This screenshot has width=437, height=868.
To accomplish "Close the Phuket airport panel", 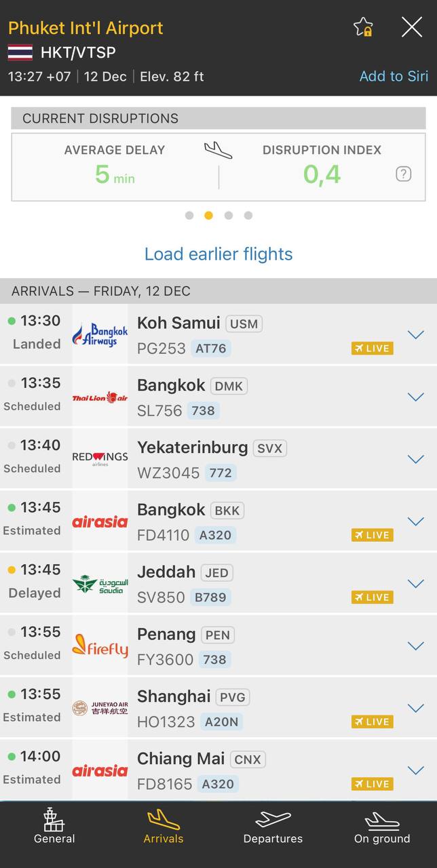I will coord(412,27).
